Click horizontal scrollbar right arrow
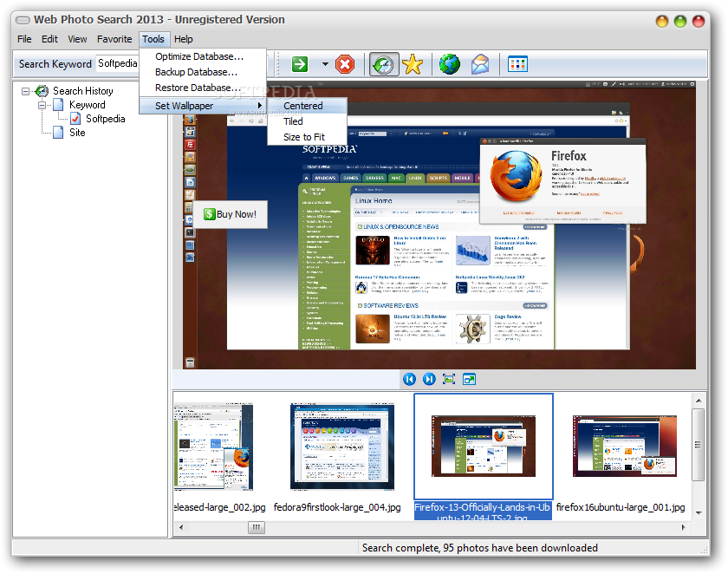Viewport: 728px width, 574px height. (684, 527)
